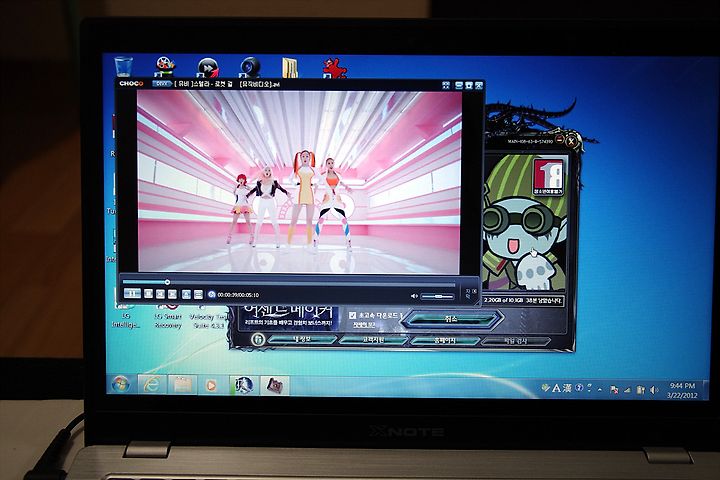This screenshot has width=720, height=480.
Task: Open the film reel desktop shortcut
Action: pyautogui.click(x=165, y=67)
